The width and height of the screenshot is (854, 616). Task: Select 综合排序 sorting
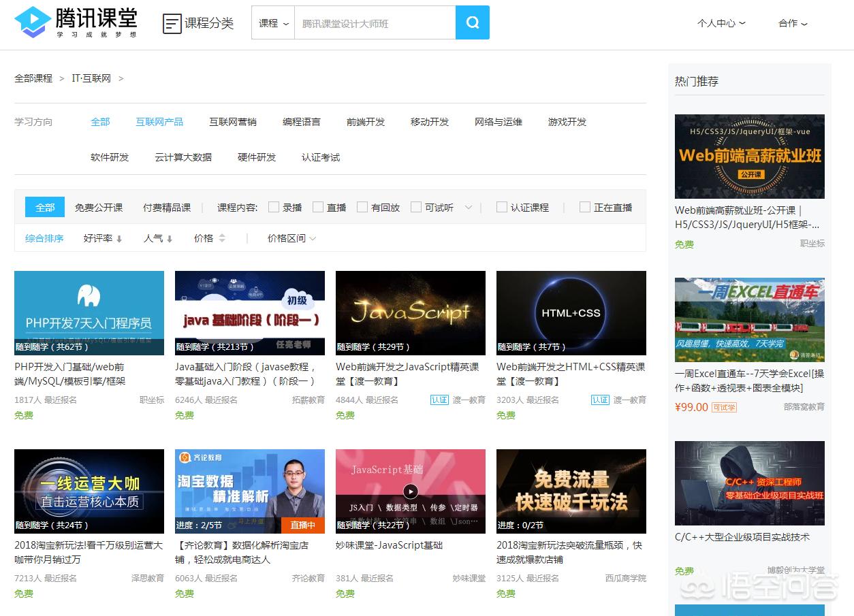[x=44, y=238]
